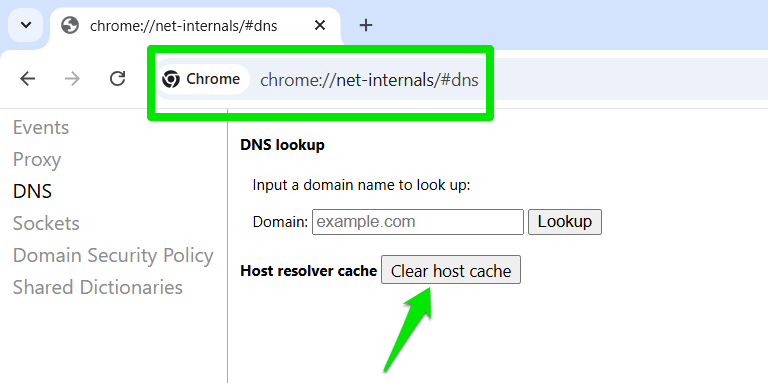Open Domain Security Policy section

coord(113,256)
